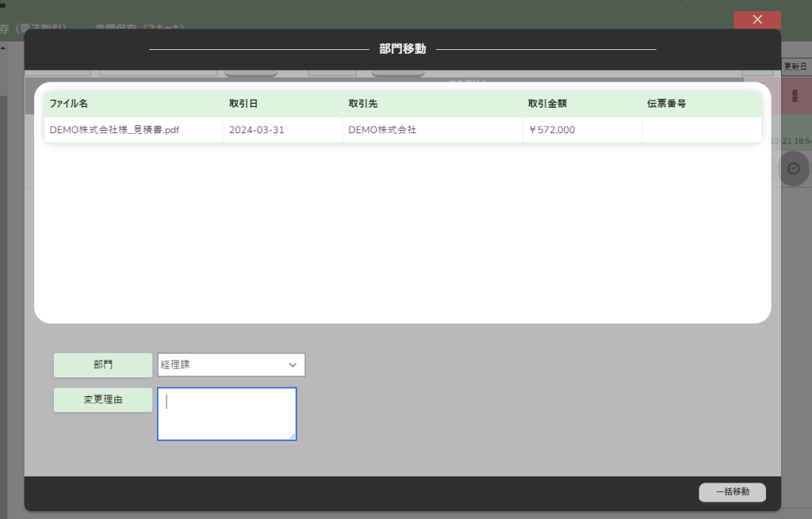The height and width of the screenshot is (519, 812).
Task: Click the 変更理由 label button
Action: (103, 400)
